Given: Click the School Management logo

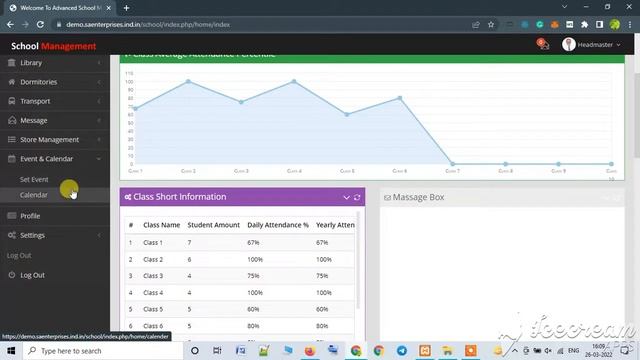Looking at the screenshot, I should (53, 46).
